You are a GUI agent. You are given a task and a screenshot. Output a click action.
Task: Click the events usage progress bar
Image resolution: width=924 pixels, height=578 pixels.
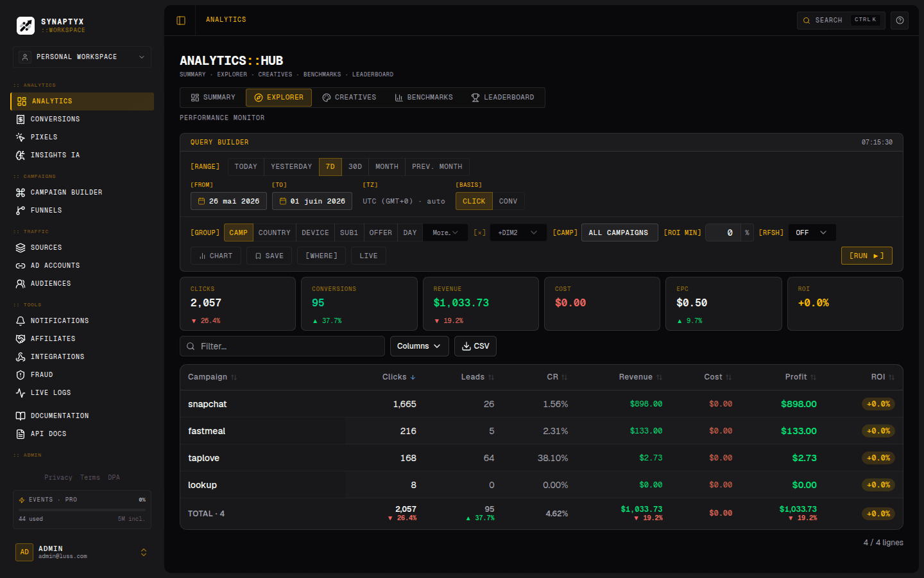click(x=82, y=510)
